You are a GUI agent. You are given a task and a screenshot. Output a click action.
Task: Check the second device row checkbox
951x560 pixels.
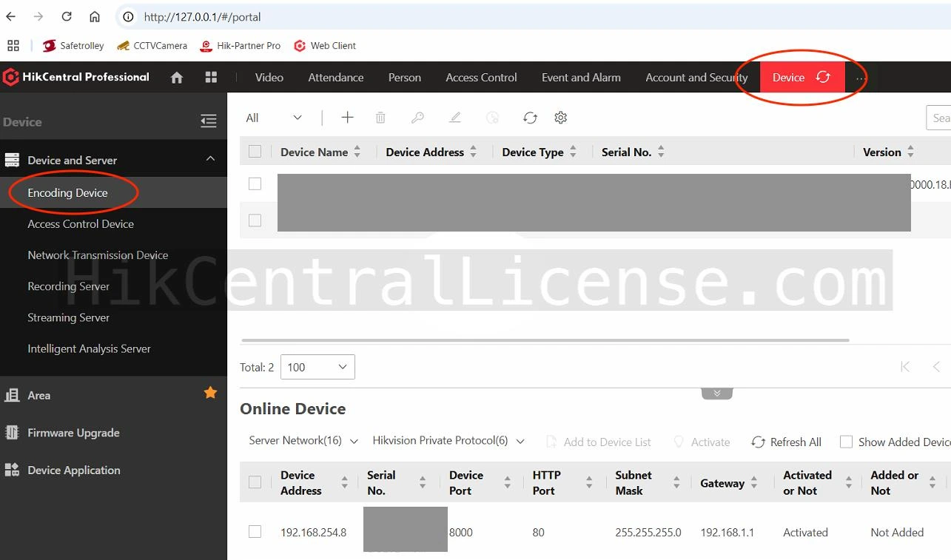[x=255, y=220]
